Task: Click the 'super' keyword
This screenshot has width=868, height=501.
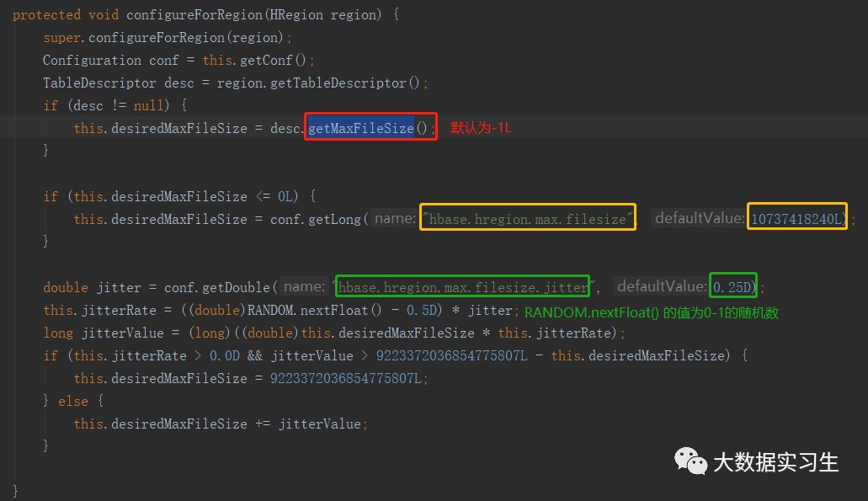Action: [x=62, y=38]
